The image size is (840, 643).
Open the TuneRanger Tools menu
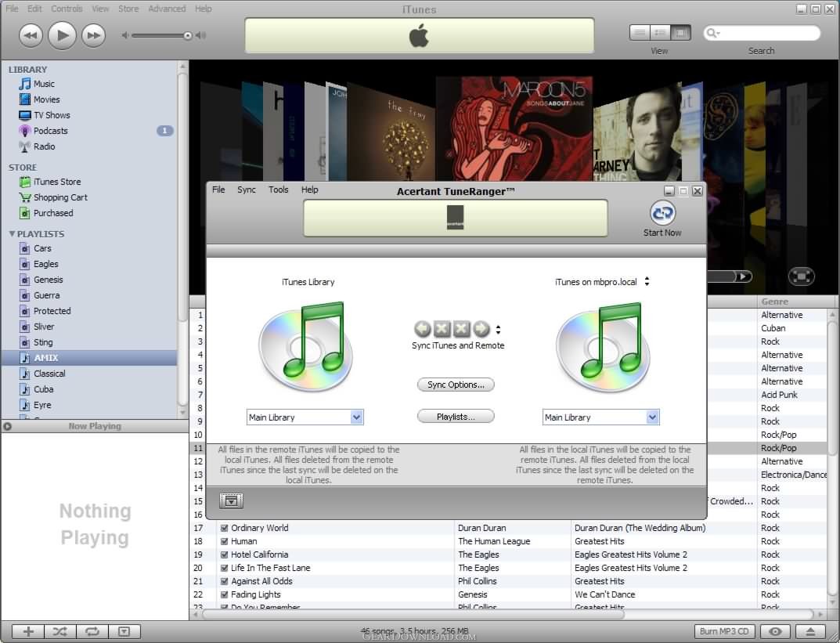coord(278,190)
